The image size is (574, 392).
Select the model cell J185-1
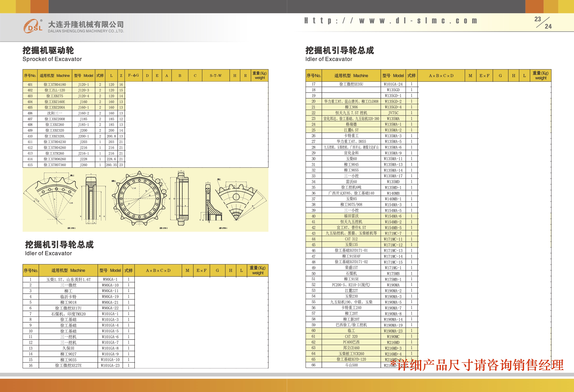pos(83,124)
